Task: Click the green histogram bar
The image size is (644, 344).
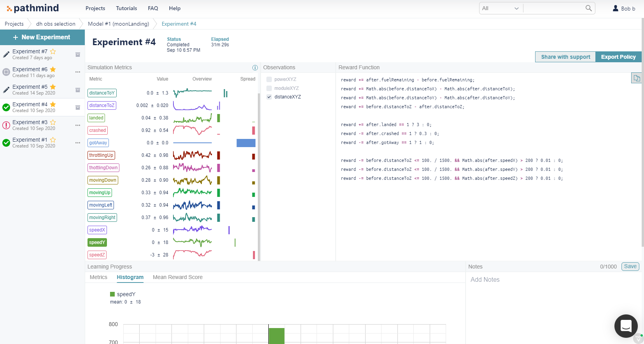Action: [276, 336]
